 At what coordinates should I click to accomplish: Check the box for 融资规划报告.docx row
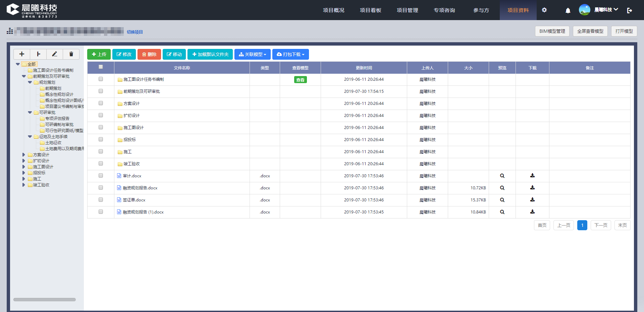click(x=101, y=188)
